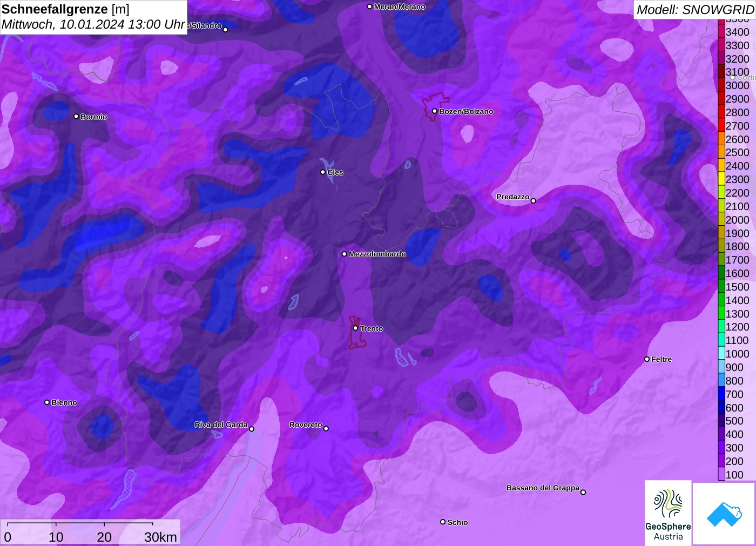The width and height of the screenshot is (756, 546).
Task: Click the Bozen/Bolzano city marker
Action: pos(434,111)
